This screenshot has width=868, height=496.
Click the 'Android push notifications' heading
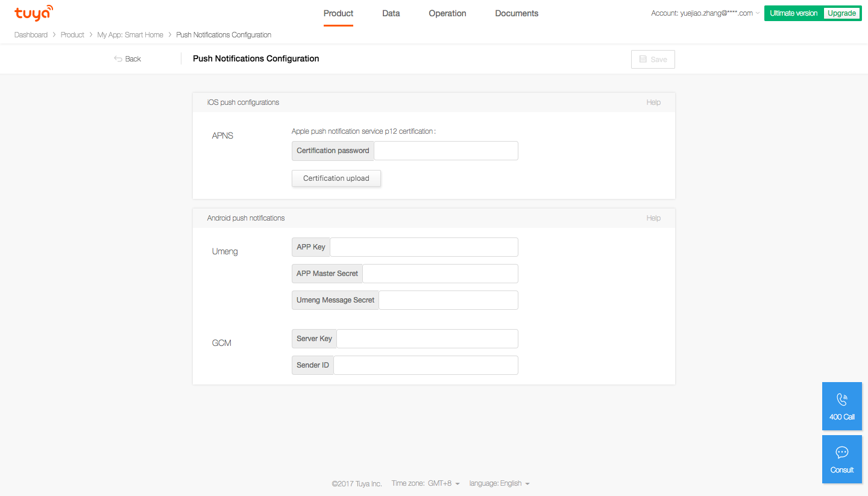pos(246,218)
